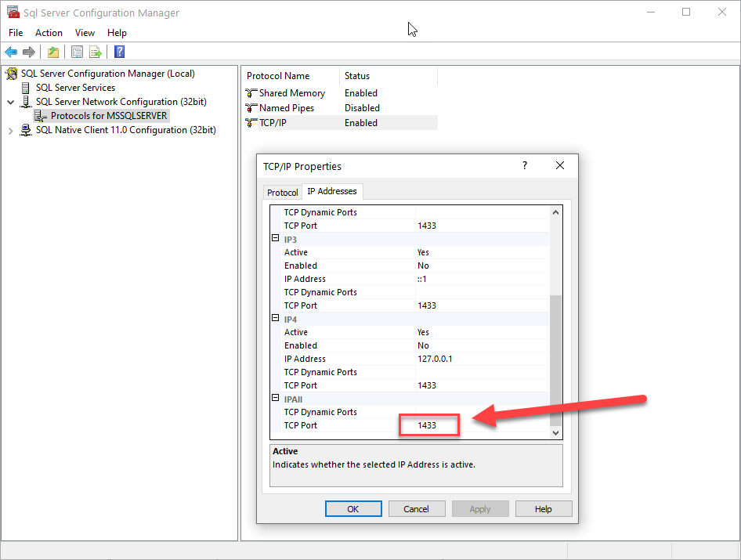
Task: Click the TCP/IP protocol icon
Action: pyautogui.click(x=251, y=123)
